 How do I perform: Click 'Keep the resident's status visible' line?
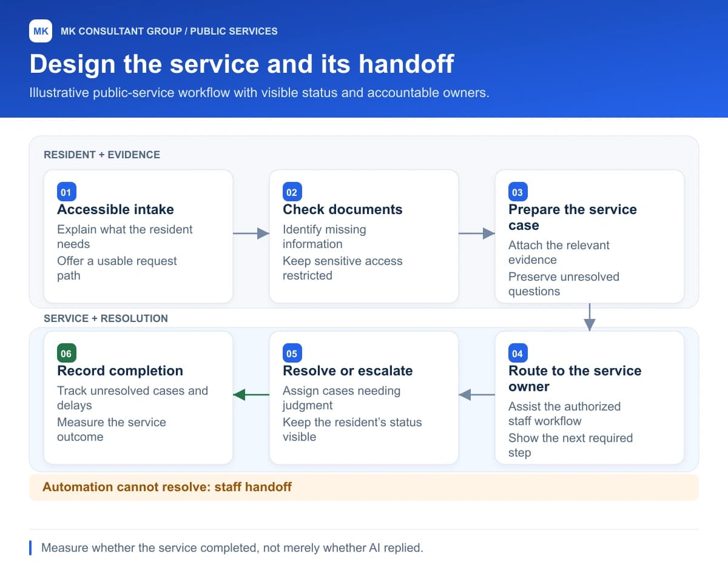click(352, 429)
